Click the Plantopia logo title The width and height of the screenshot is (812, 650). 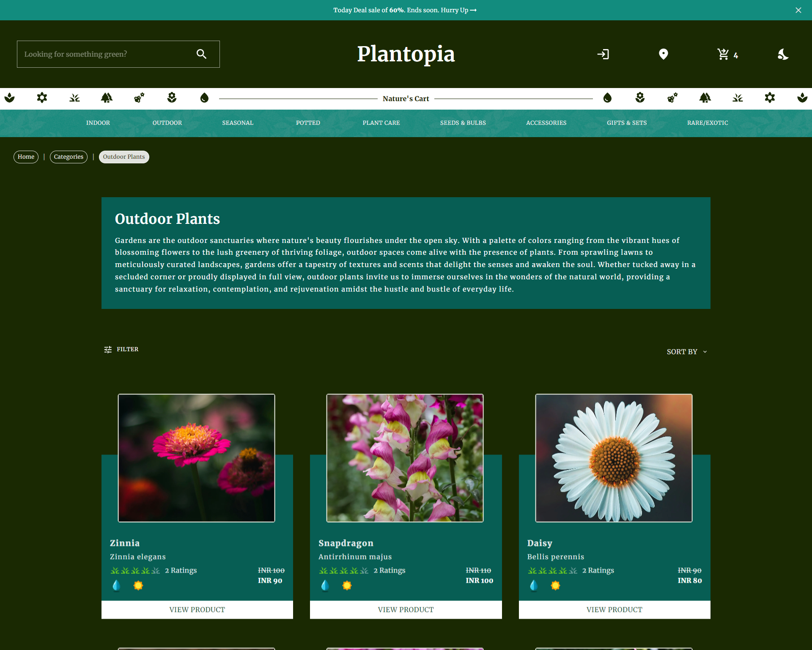click(406, 54)
